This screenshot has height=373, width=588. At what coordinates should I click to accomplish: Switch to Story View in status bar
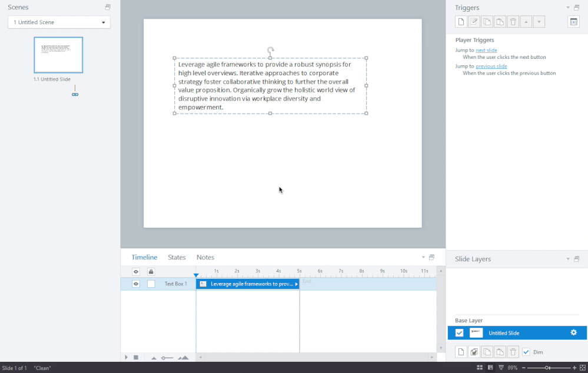click(480, 368)
